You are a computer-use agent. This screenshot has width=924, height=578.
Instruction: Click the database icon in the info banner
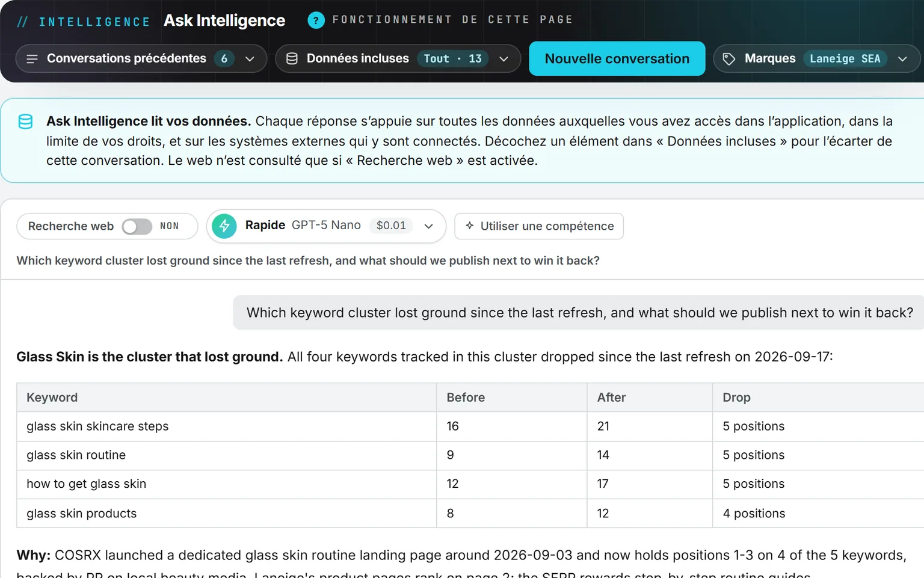tap(25, 121)
